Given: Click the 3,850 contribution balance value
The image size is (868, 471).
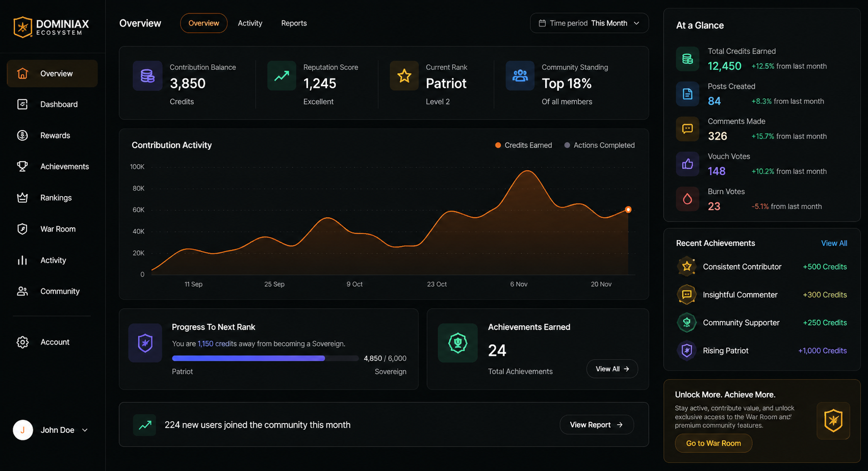Looking at the screenshot, I should tap(188, 84).
